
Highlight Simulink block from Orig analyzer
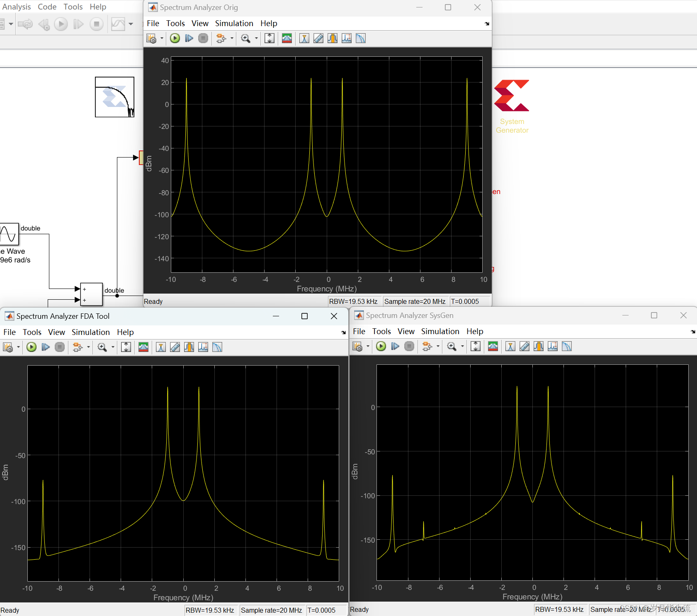pyautogui.click(x=221, y=39)
